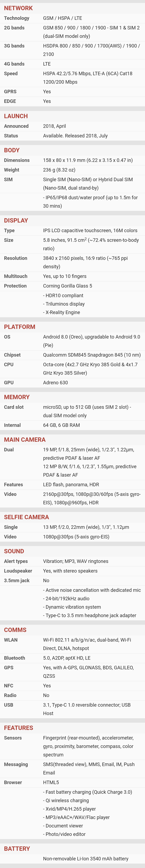
Task: Open the Resolution label link
Action: tap(16, 258)
